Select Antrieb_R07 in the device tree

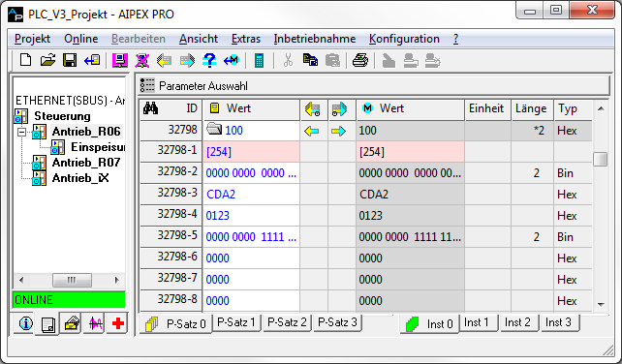click(x=86, y=163)
